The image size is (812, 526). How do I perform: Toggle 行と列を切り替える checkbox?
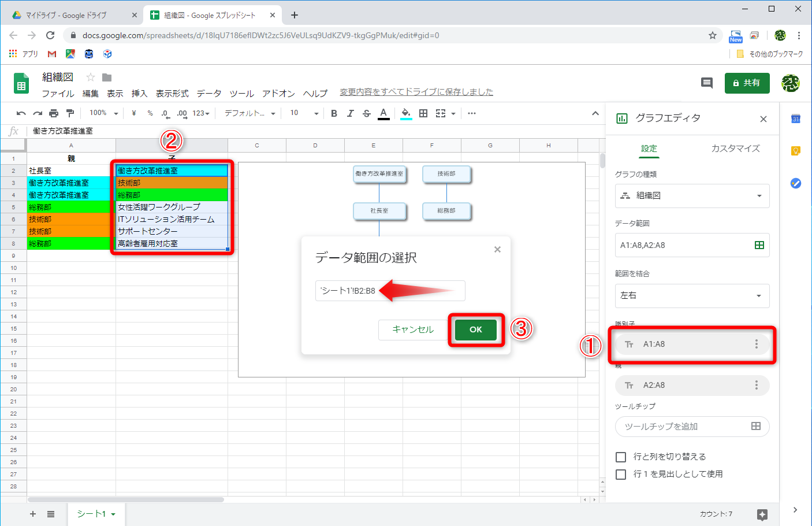pyautogui.click(x=621, y=457)
